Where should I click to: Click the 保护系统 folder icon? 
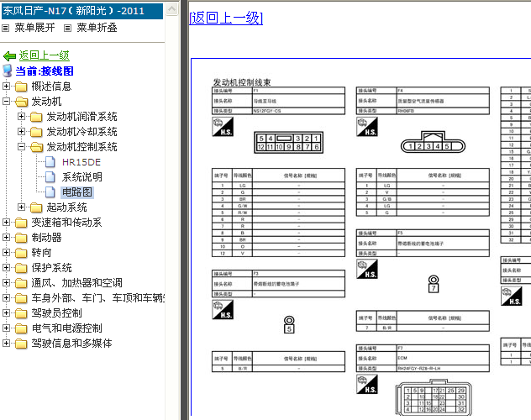pos(21,268)
